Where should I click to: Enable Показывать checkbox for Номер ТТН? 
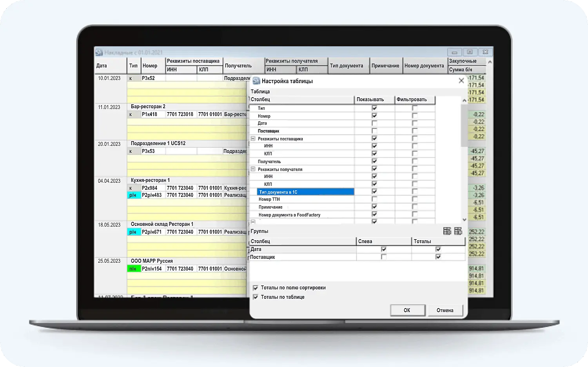tap(374, 199)
